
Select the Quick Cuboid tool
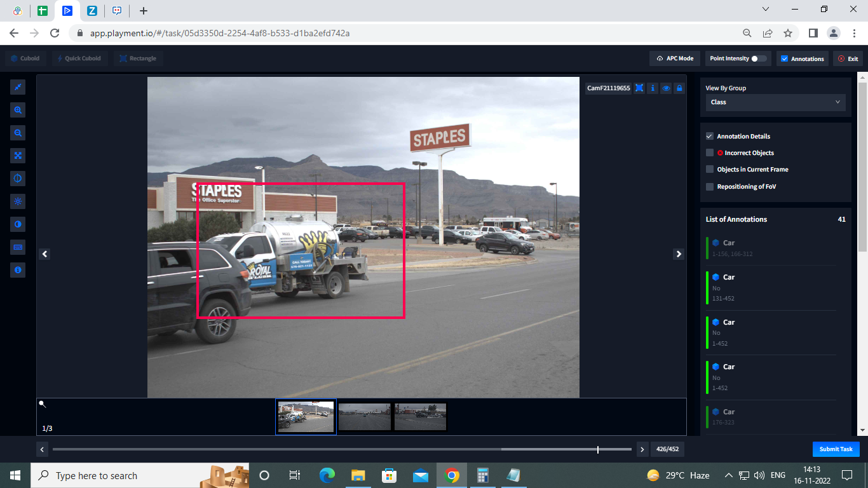[x=79, y=58]
